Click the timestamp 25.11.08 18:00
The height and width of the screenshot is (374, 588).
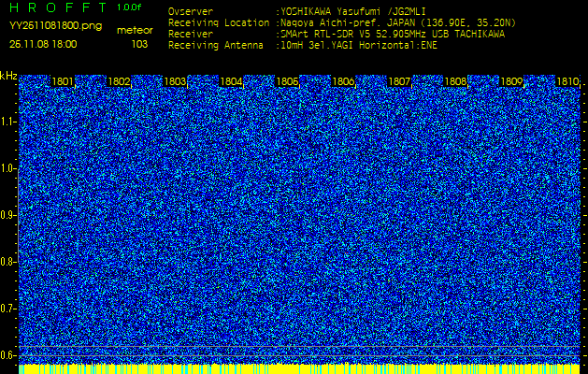43,44
